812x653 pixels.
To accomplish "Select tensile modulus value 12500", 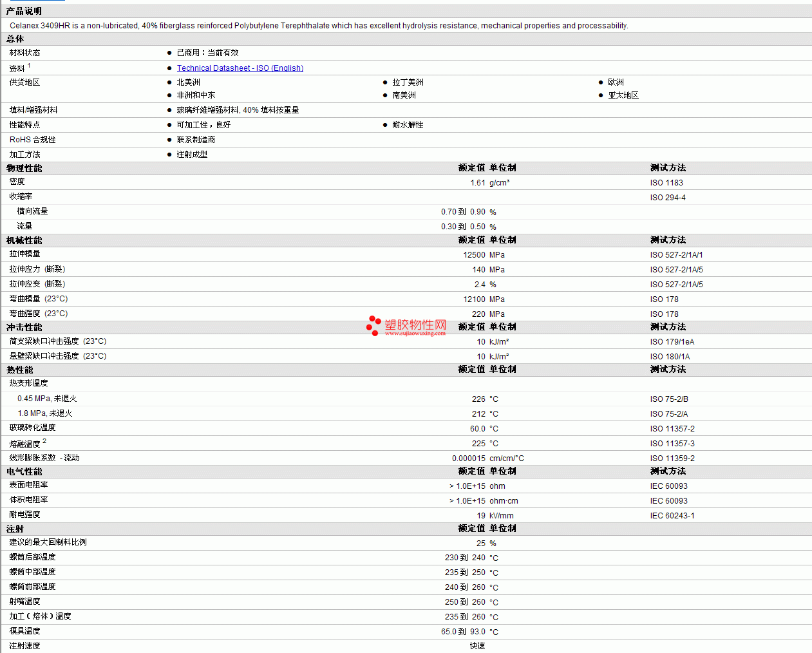I will point(475,255).
